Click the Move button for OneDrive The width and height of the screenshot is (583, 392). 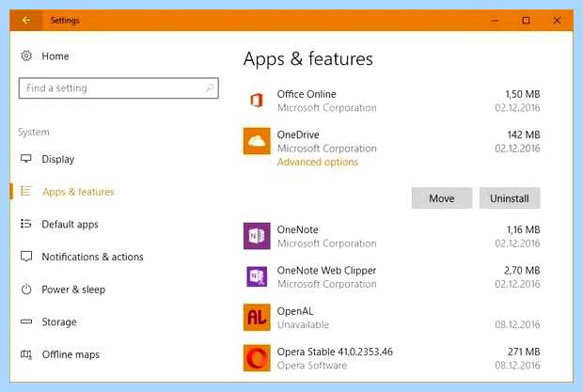click(442, 198)
